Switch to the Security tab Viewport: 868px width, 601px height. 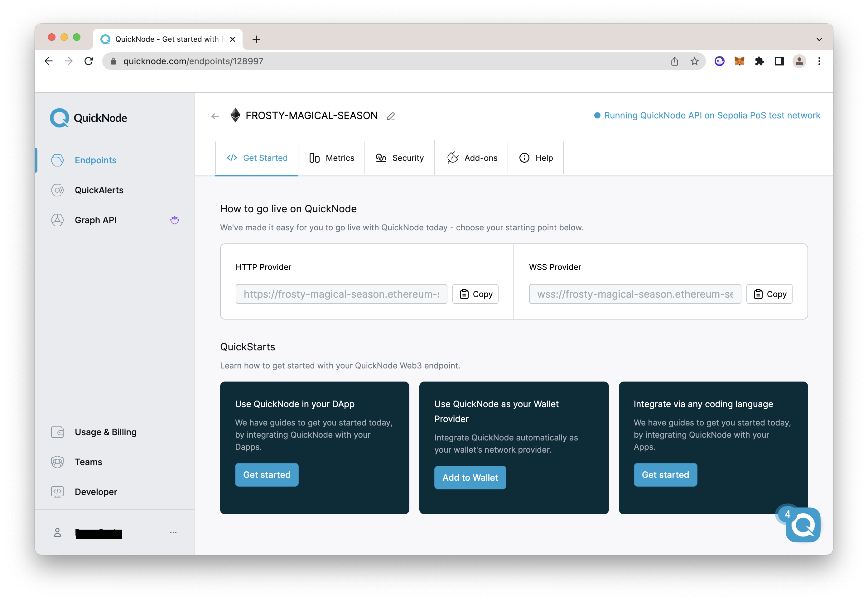click(x=399, y=158)
